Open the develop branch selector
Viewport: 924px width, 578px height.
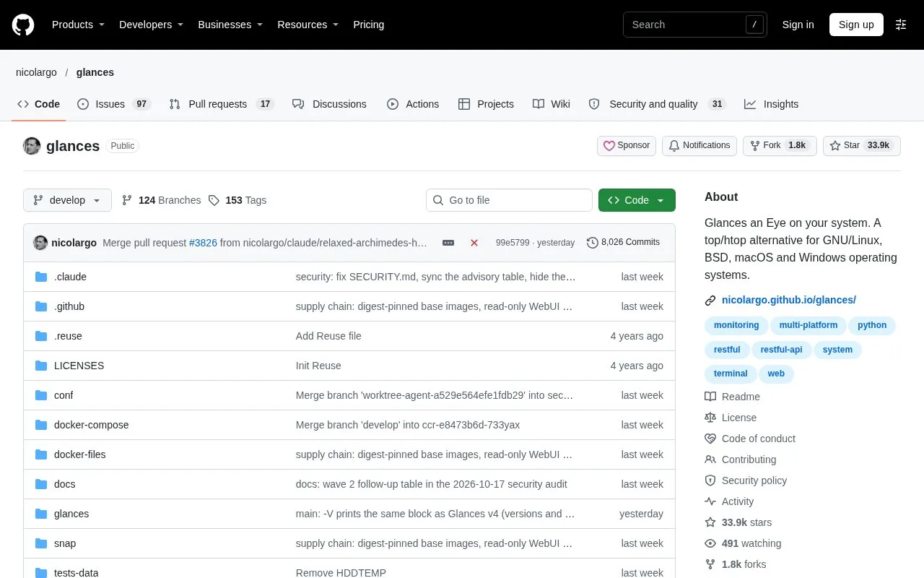(x=67, y=200)
